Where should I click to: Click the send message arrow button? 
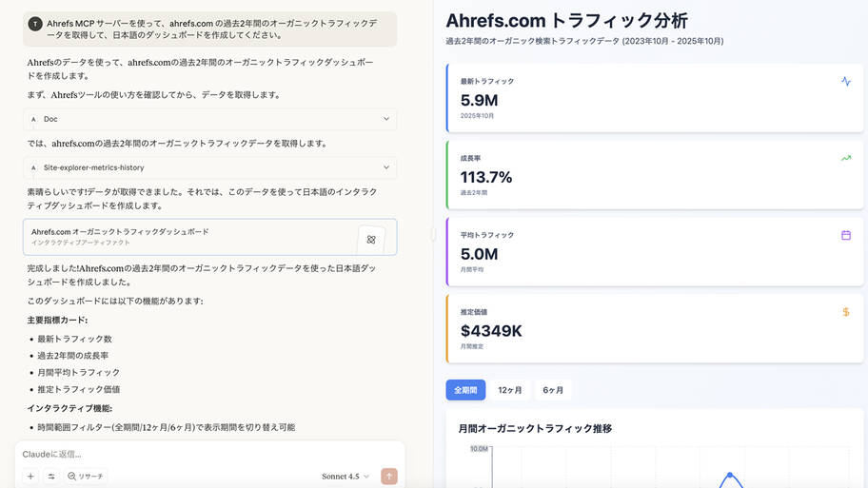[x=388, y=476]
